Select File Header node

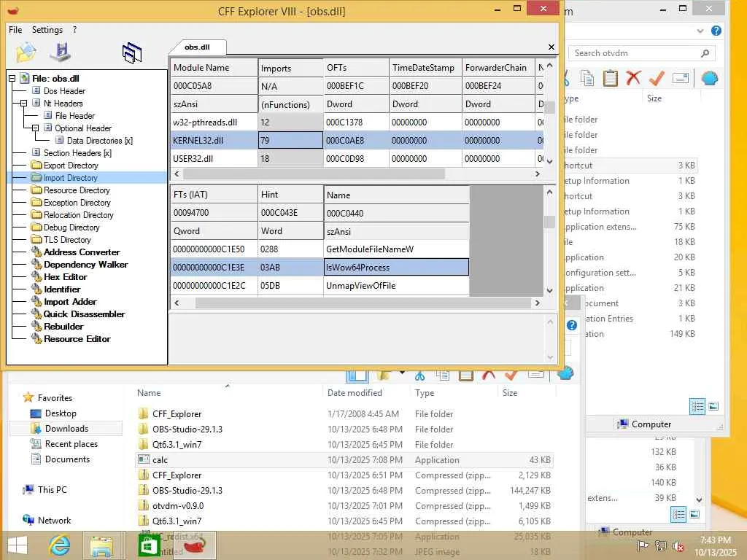(75, 116)
